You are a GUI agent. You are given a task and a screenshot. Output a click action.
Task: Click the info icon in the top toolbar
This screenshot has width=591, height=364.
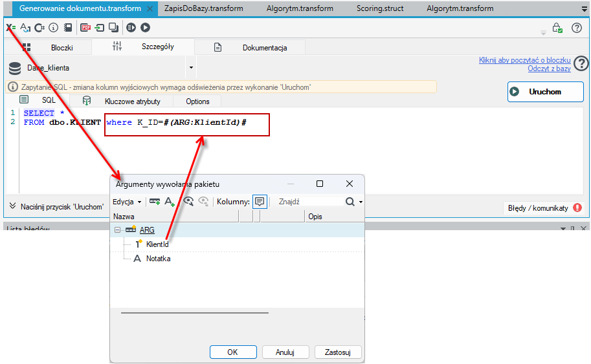[54, 28]
